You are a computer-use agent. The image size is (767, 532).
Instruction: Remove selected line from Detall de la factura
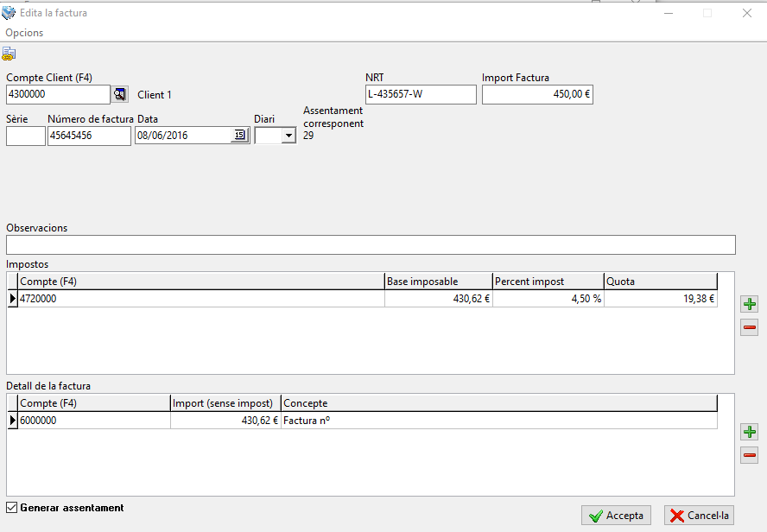750,455
